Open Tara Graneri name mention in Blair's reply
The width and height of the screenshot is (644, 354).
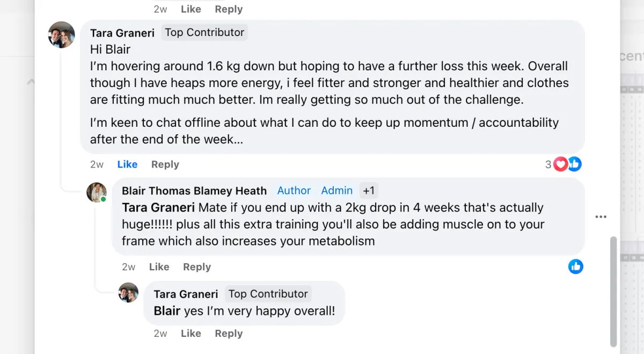158,207
